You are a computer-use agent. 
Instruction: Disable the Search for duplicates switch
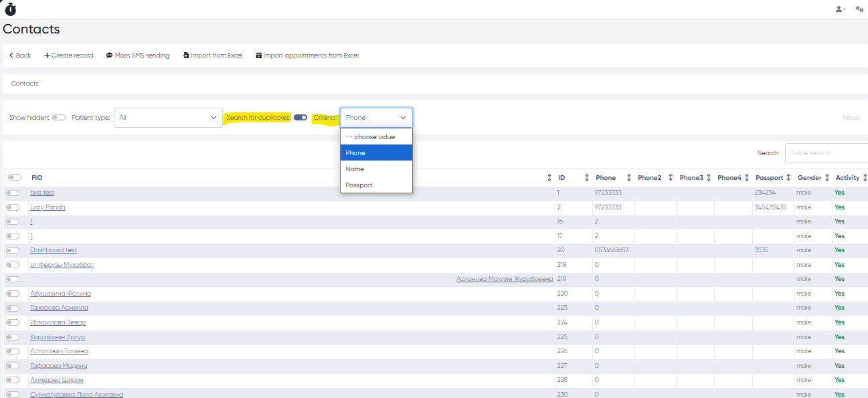300,118
